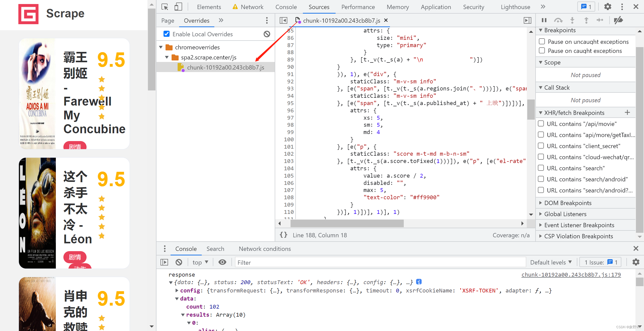Open console settings gear
644x331 pixels.
tap(636, 262)
